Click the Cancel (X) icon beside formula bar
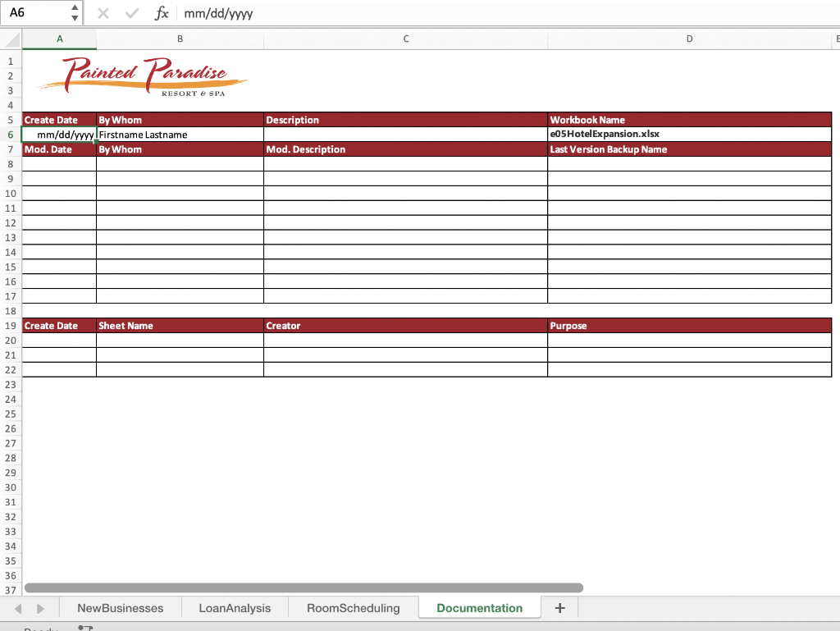The height and width of the screenshot is (631, 840). click(102, 12)
